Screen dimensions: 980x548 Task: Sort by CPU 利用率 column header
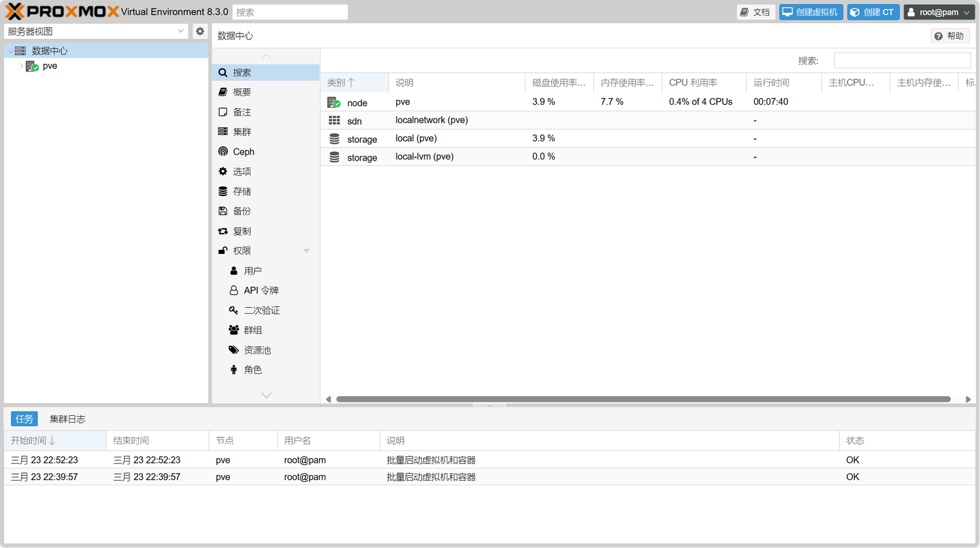coord(704,82)
